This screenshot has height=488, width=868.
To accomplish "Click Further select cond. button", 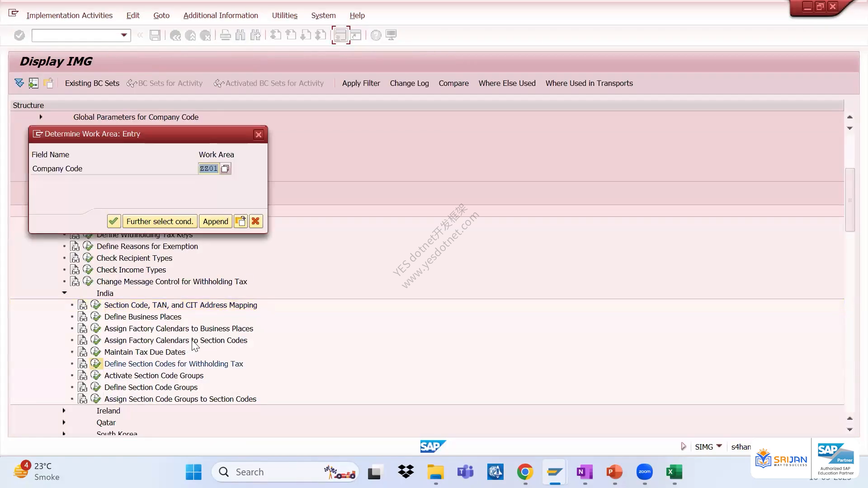I will point(160,221).
